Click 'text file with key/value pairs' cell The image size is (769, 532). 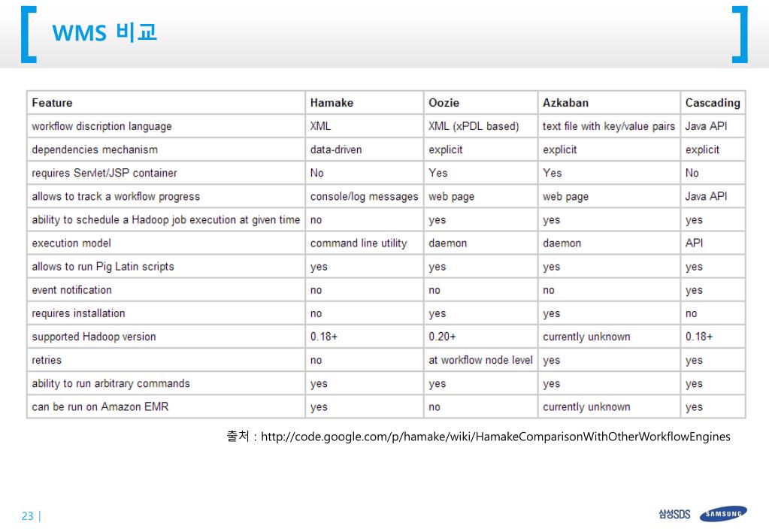(x=609, y=126)
